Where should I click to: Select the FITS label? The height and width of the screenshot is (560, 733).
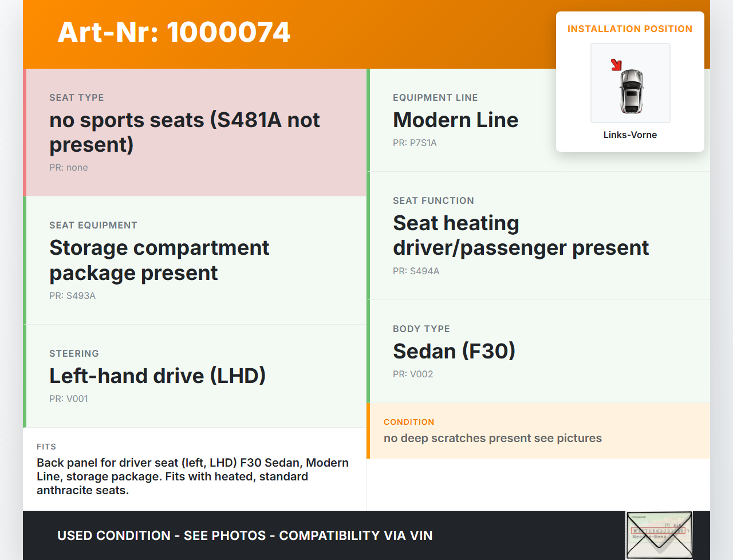coord(46,447)
